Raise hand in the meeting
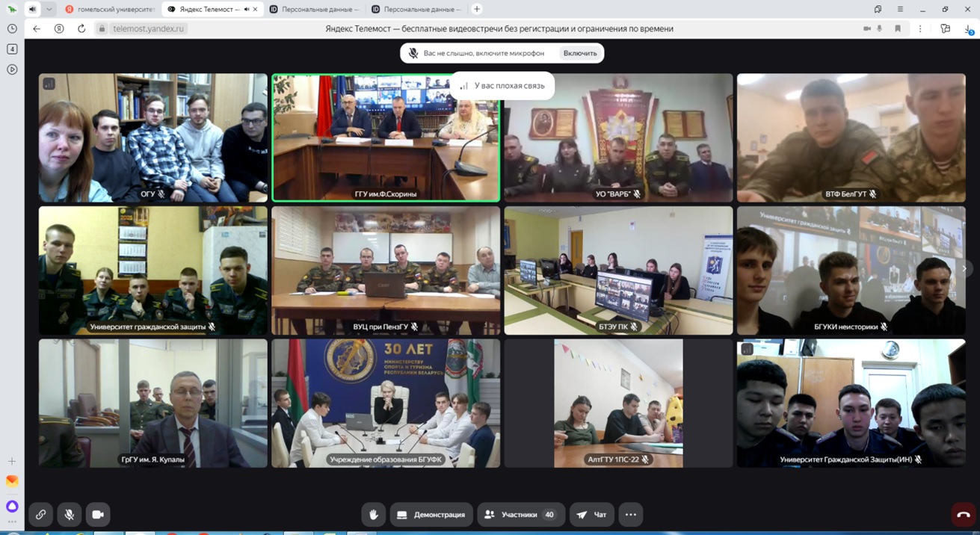This screenshot has width=980, height=535. (x=373, y=514)
